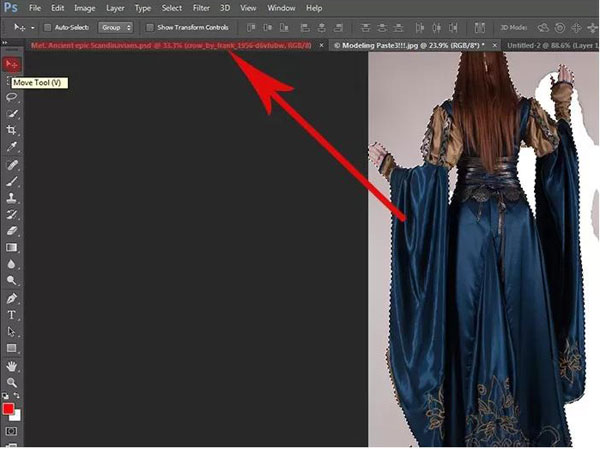
Task: Click the Align Vertical Centers icon
Action: [x=268, y=28]
